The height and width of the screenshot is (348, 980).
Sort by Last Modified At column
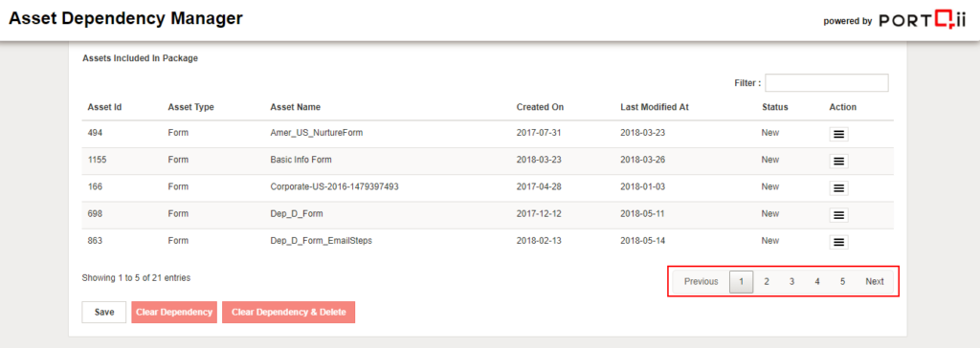click(x=655, y=107)
